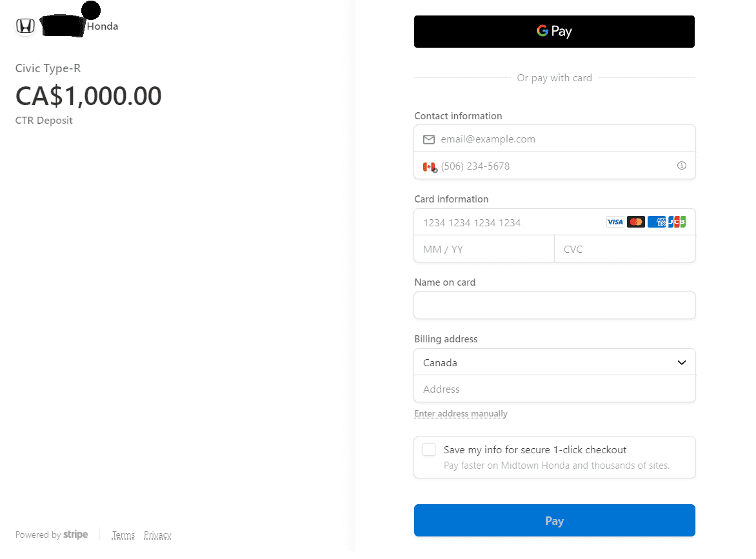Open the Privacy link

point(157,535)
